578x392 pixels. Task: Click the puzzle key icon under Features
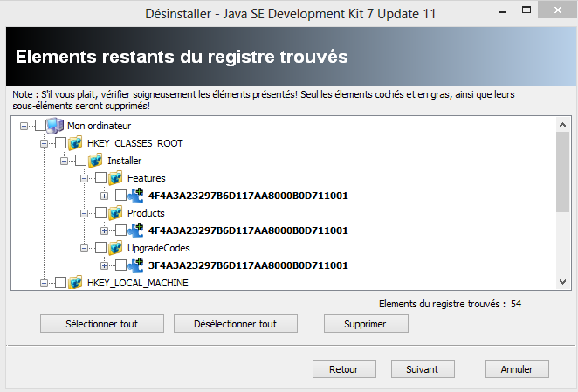click(x=135, y=196)
